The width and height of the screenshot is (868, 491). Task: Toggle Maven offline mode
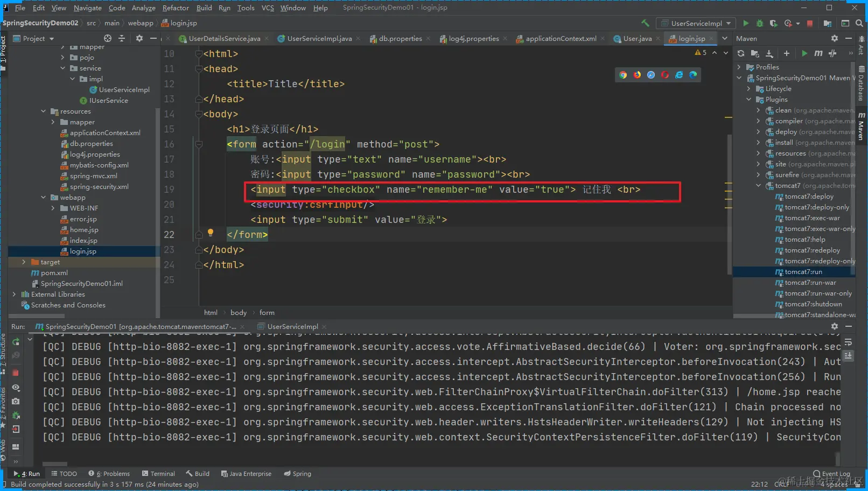click(x=832, y=53)
